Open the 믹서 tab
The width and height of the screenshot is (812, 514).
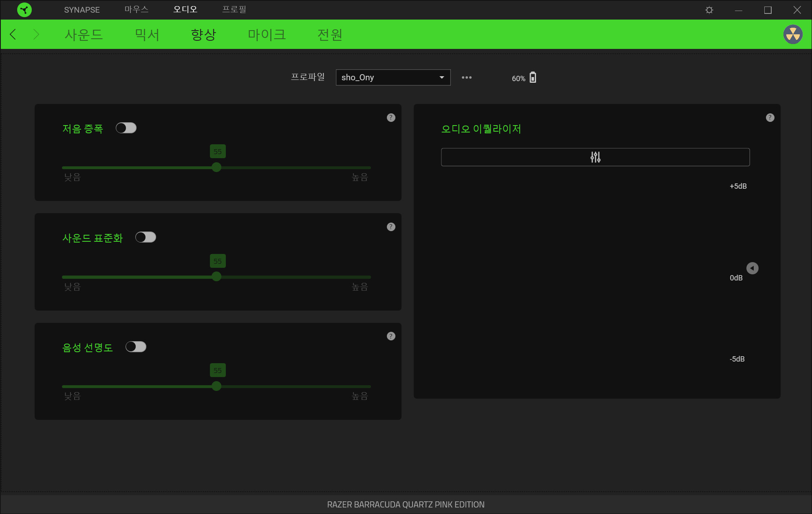pos(147,35)
